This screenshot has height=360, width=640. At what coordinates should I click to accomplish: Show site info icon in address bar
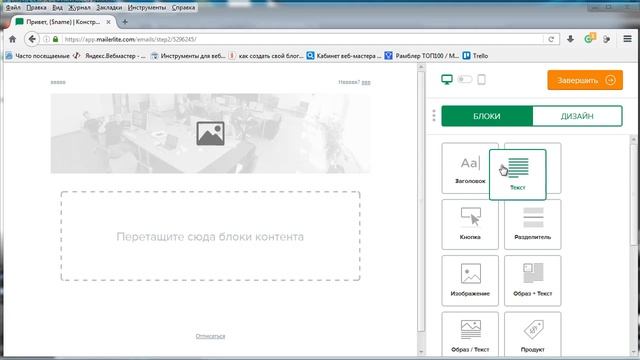[47, 39]
